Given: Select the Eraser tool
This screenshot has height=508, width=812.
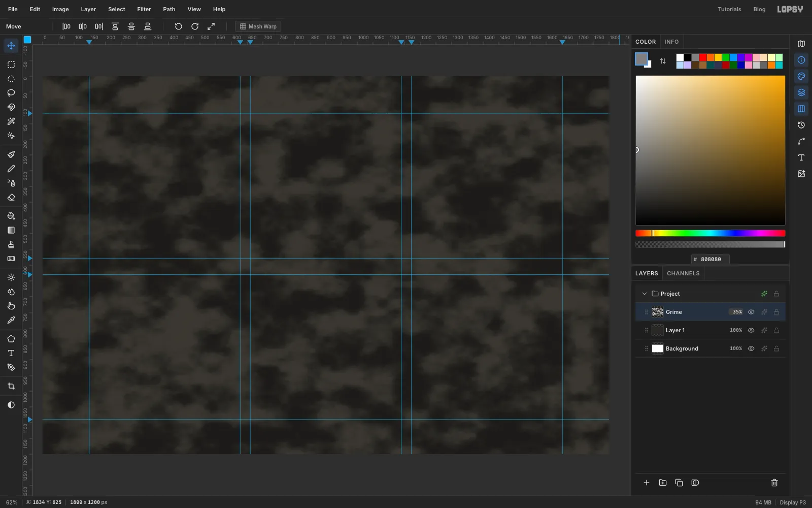Looking at the screenshot, I should [x=11, y=197].
